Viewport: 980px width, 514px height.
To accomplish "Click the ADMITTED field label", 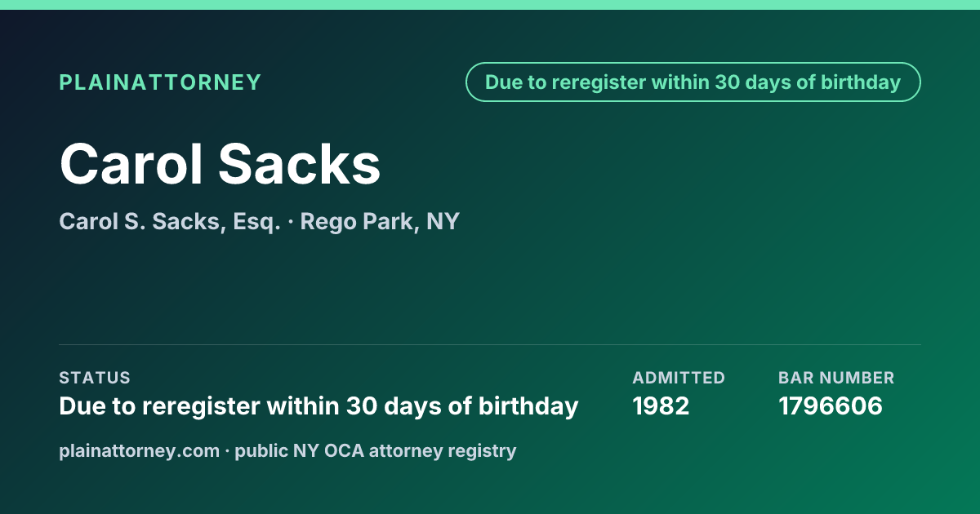I will tap(679, 378).
